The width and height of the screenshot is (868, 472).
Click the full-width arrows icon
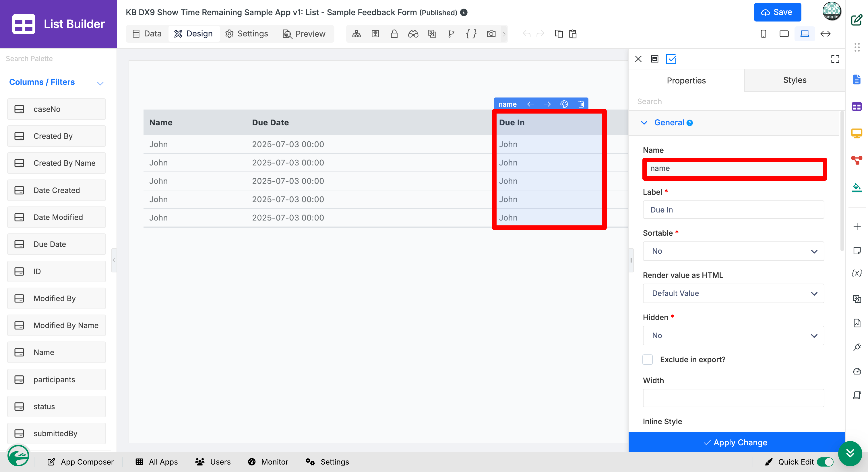(825, 34)
